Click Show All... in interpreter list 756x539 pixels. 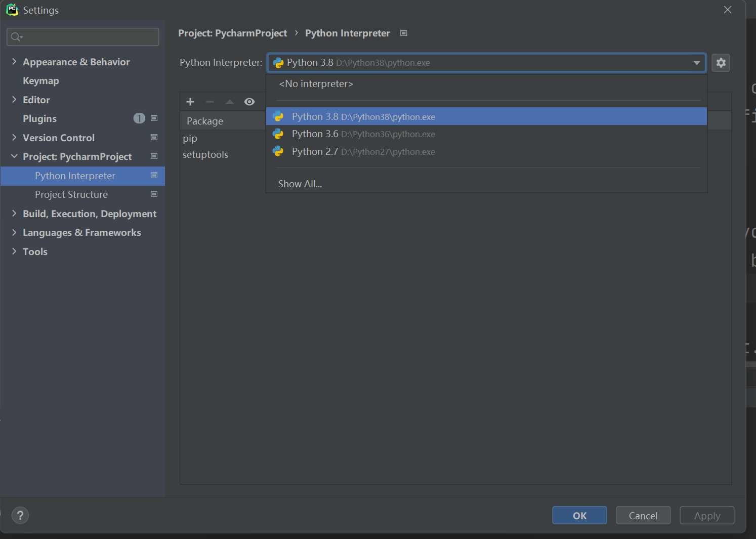click(x=300, y=184)
